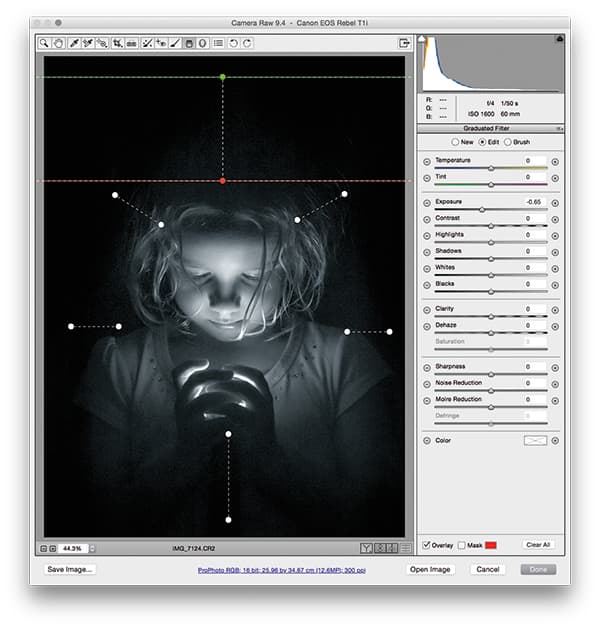
Task: Click the minus icon beside Shadows
Action: point(427,252)
